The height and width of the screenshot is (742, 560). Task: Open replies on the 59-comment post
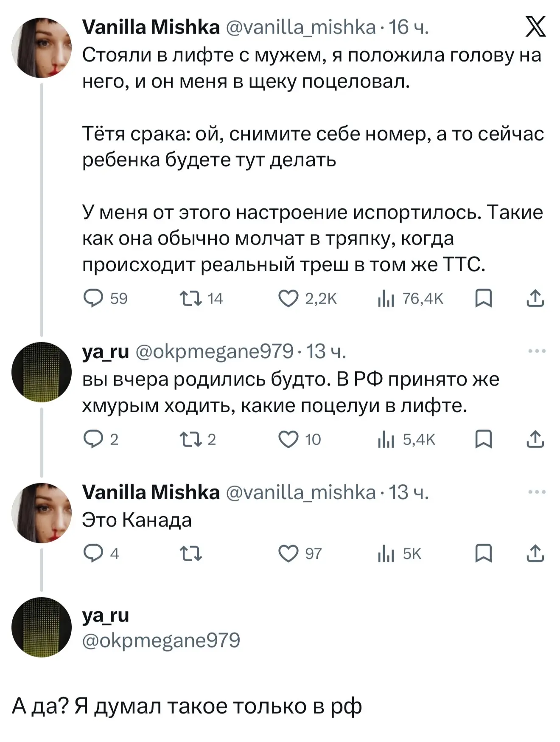click(x=93, y=298)
